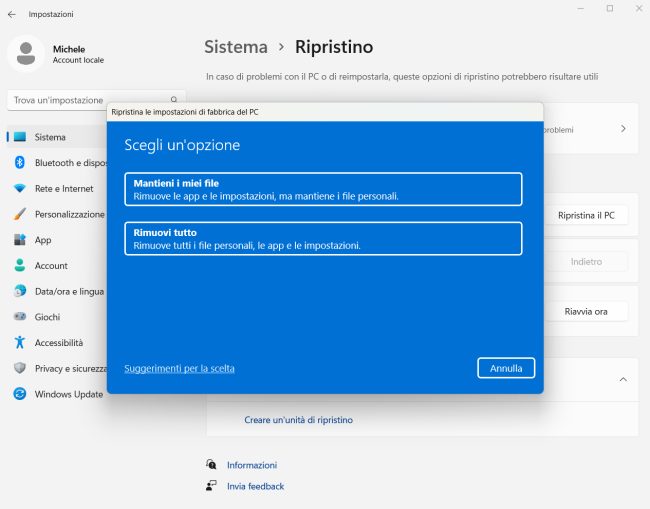This screenshot has width=650, height=509.
Task: Click the Invia feedback link
Action: point(255,486)
